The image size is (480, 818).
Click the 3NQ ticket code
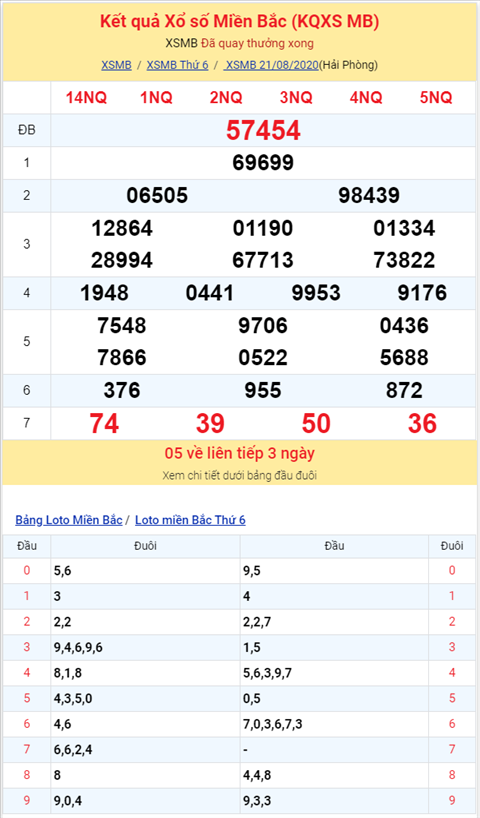[x=296, y=98]
